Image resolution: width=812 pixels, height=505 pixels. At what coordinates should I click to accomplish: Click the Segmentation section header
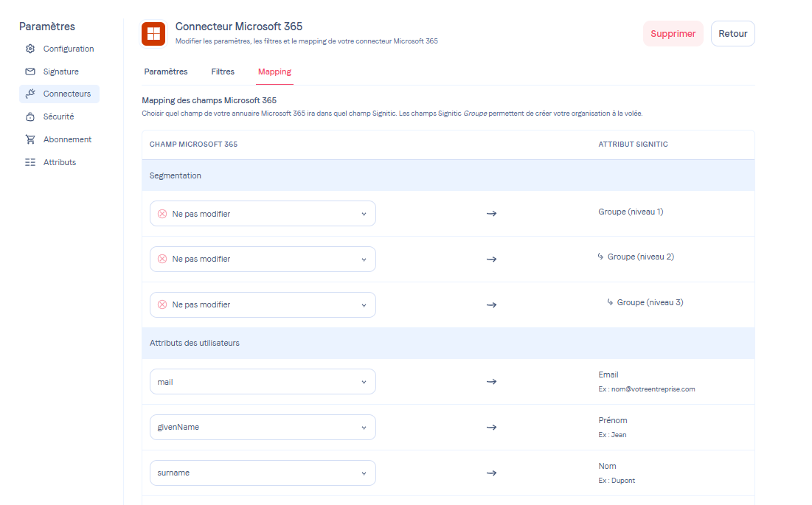448,175
